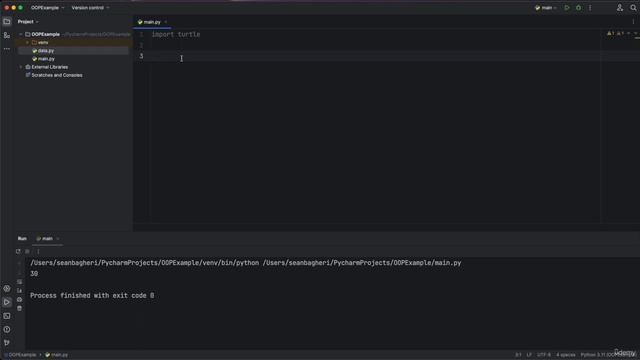Viewport: 640px width, 360px height.
Task: Open the Git tool window
Action: coord(7,343)
